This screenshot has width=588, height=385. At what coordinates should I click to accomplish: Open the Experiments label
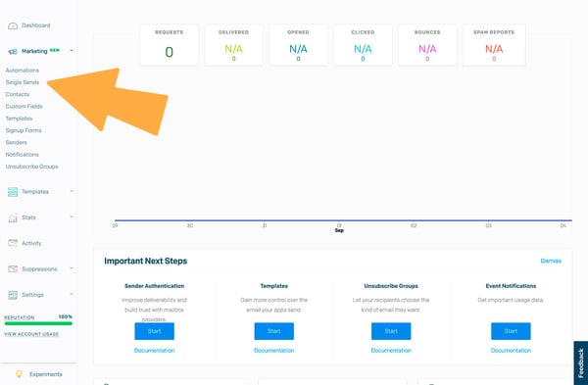[x=46, y=374]
